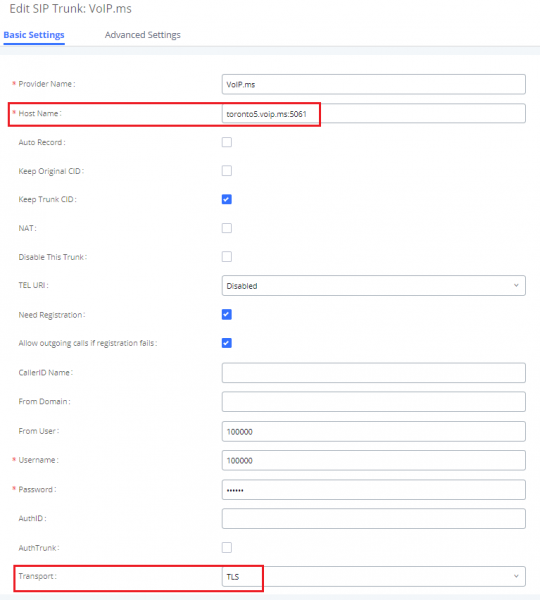The height and width of the screenshot is (600, 540).
Task: Click into the CallerID Name field
Action: click(374, 373)
